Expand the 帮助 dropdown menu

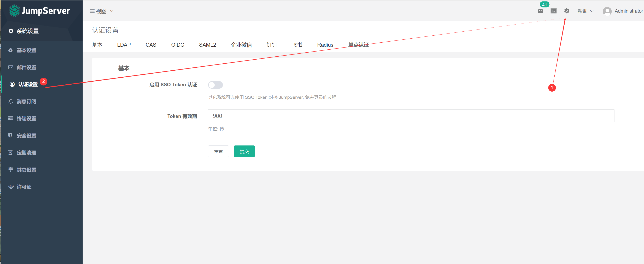(585, 11)
